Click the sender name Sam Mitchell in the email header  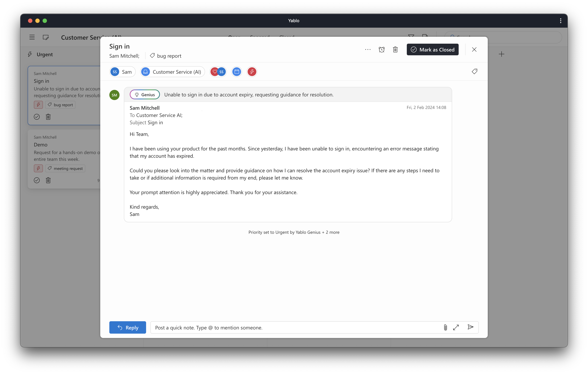coord(145,108)
